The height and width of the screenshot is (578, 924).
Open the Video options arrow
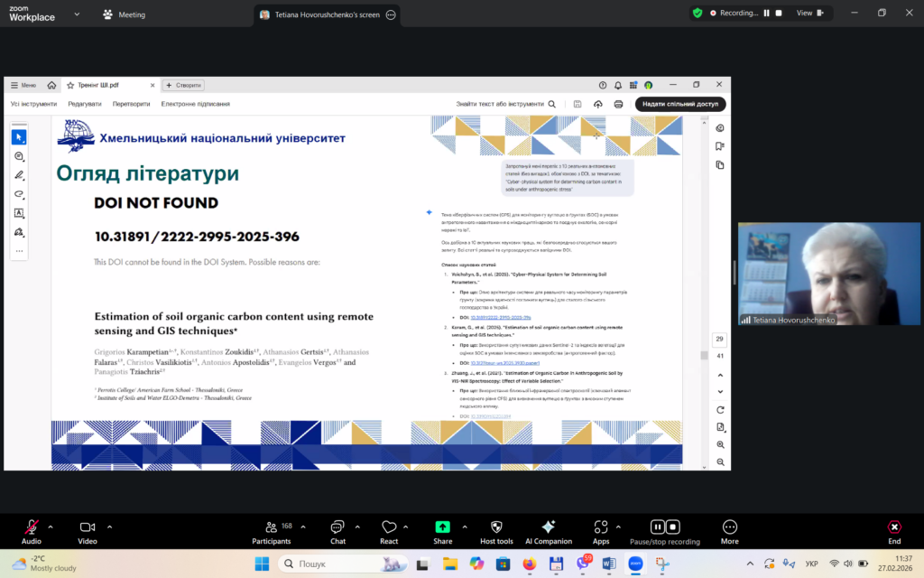[106, 527]
